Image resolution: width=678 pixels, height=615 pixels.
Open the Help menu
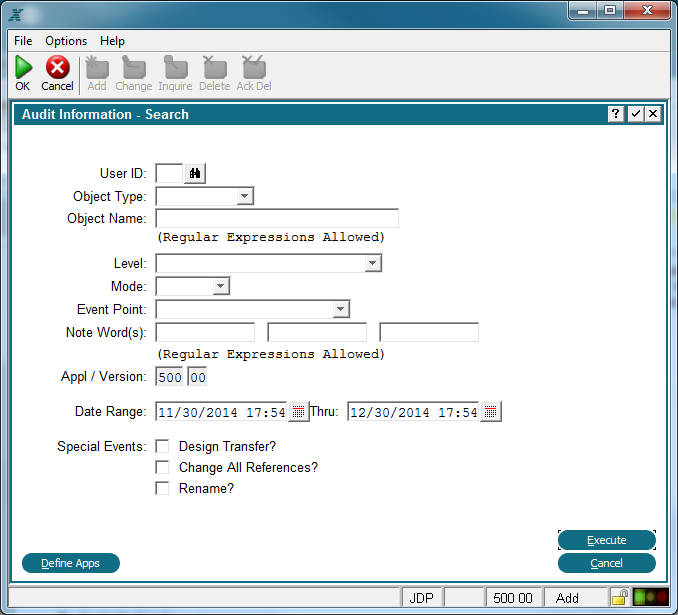(112, 41)
